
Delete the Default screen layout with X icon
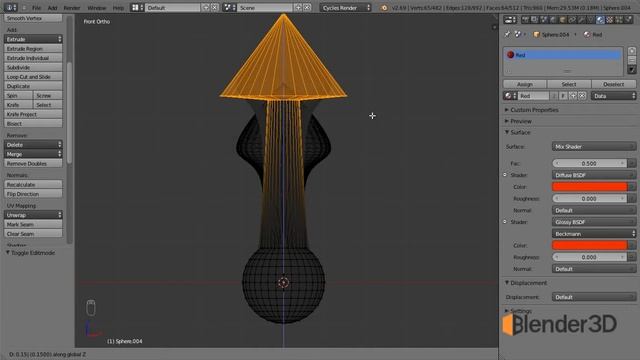[214, 8]
